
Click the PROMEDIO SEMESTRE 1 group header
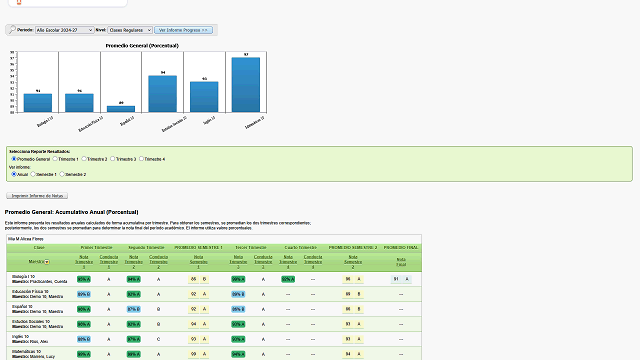pos(198,248)
